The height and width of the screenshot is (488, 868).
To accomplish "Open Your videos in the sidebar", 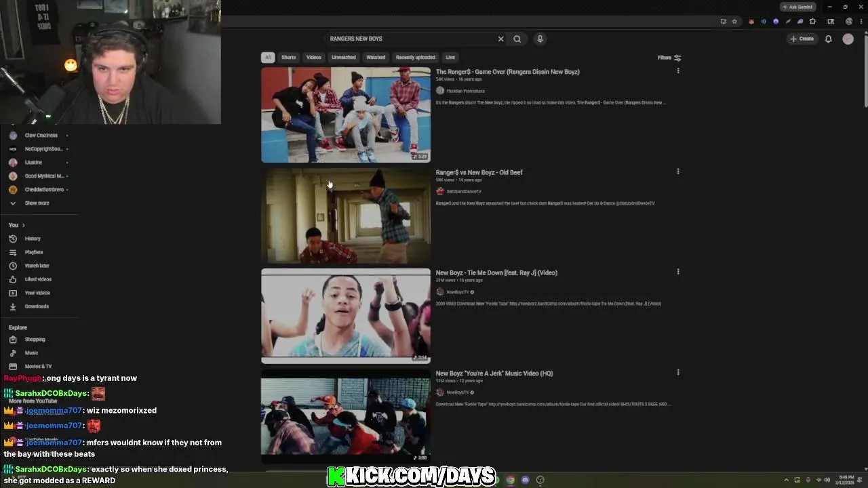I will [x=37, y=293].
